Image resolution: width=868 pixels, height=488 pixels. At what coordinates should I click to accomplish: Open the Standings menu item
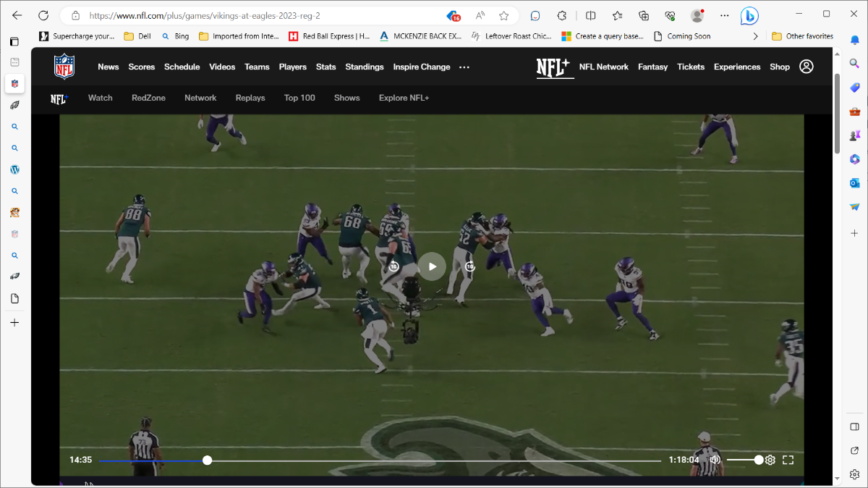(364, 67)
